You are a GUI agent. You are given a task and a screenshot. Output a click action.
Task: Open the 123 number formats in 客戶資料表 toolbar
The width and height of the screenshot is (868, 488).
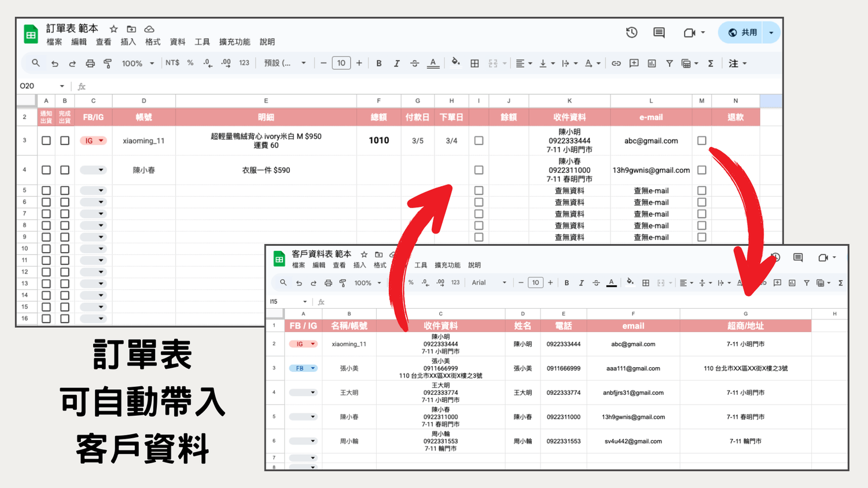coord(455,283)
